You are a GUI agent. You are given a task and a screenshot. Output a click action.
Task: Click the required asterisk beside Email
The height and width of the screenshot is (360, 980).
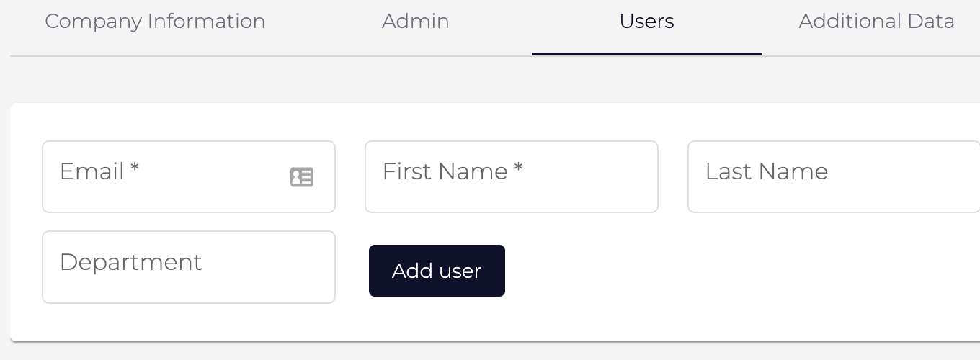pyautogui.click(x=135, y=168)
